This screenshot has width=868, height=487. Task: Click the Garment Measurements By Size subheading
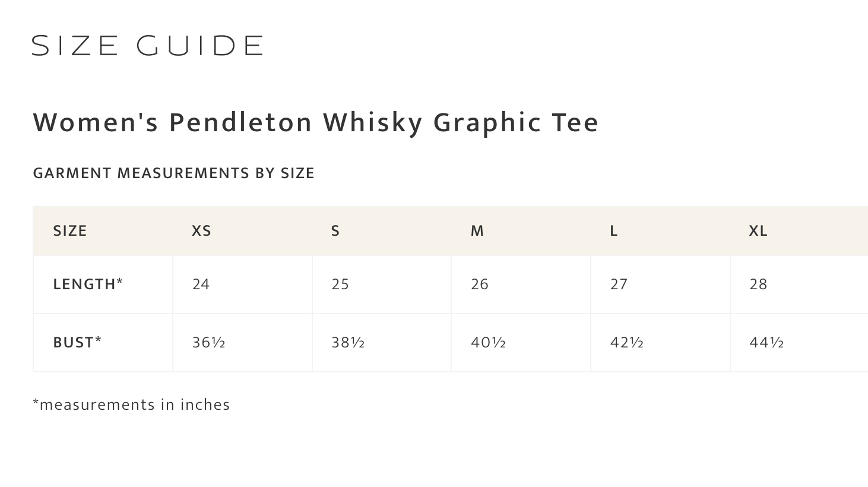coord(173,173)
